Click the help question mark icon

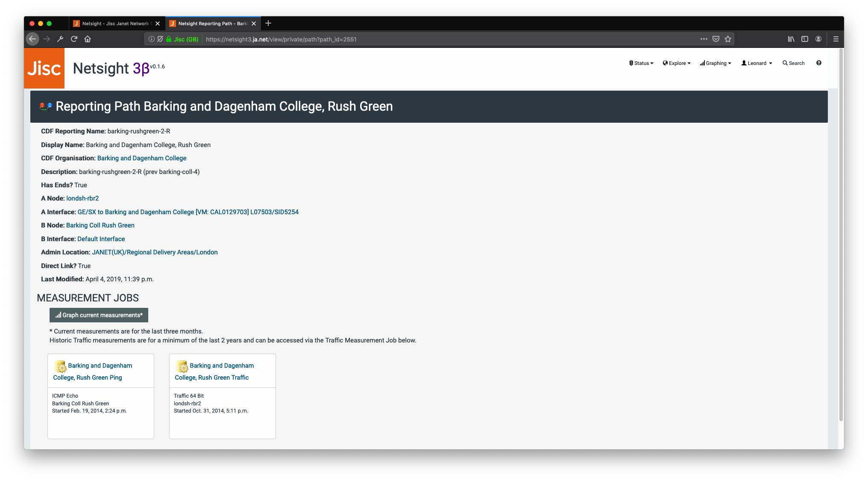818,63
